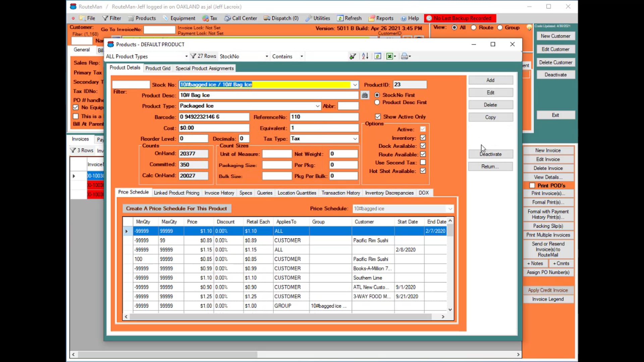The width and height of the screenshot is (644, 362).
Task: Click Create A Price Schedule For This Product
Action: [x=176, y=208]
